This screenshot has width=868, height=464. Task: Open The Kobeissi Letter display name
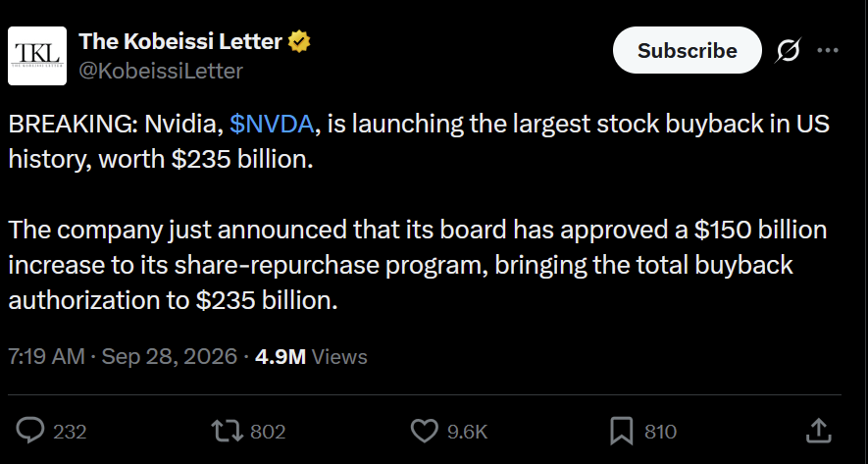click(180, 41)
